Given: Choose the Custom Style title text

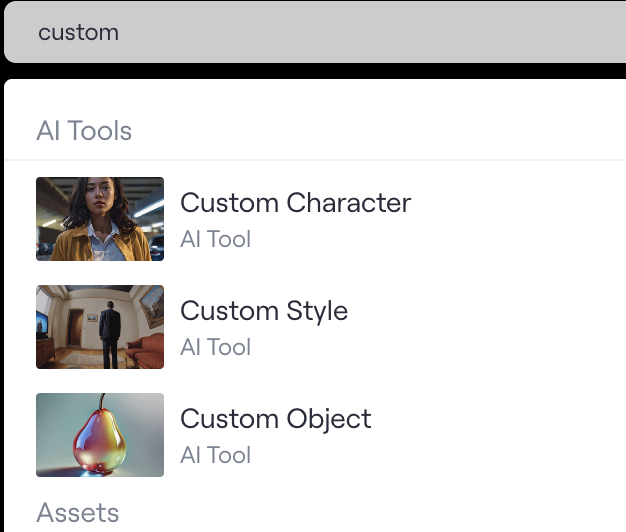Looking at the screenshot, I should pos(264,311).
